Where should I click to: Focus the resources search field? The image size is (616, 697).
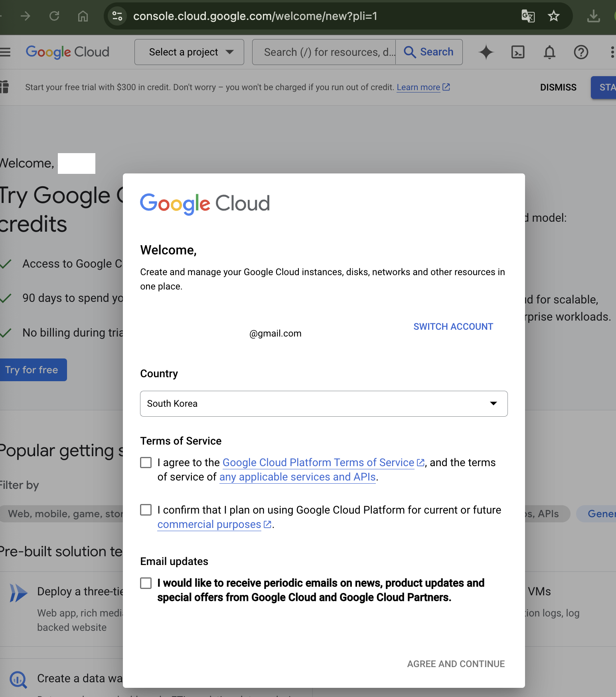click(324, 52)
